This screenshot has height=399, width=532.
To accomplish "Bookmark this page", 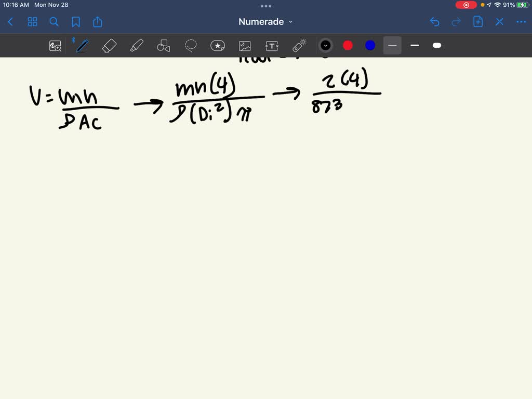I will (76, 22).
